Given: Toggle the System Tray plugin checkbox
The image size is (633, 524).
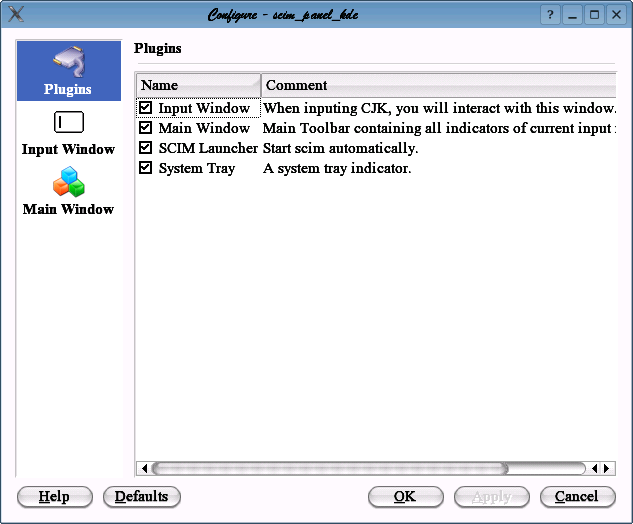Looking at the screenshot, I should (x=146, y=168).
